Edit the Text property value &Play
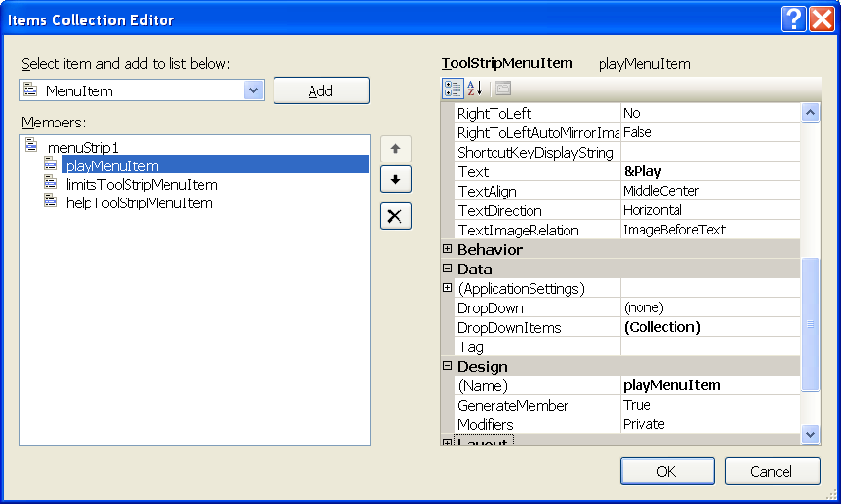 click(x=711, y=171)
